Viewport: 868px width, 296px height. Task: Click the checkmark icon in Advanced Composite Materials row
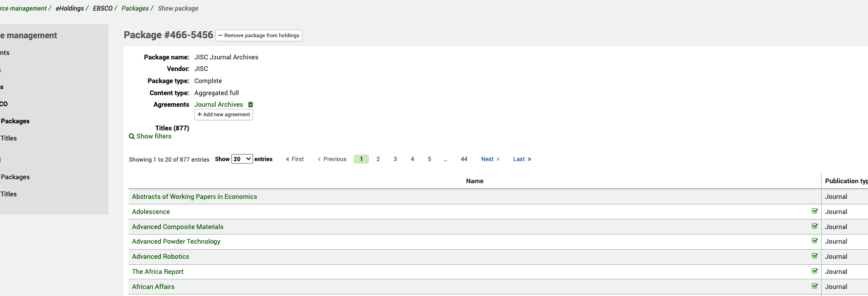tap(815, 227)
